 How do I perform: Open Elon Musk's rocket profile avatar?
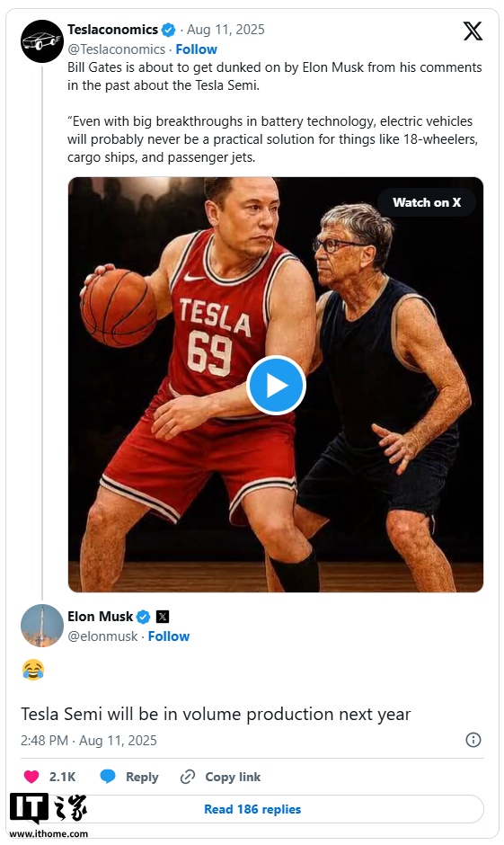click(x=42, y=626)
